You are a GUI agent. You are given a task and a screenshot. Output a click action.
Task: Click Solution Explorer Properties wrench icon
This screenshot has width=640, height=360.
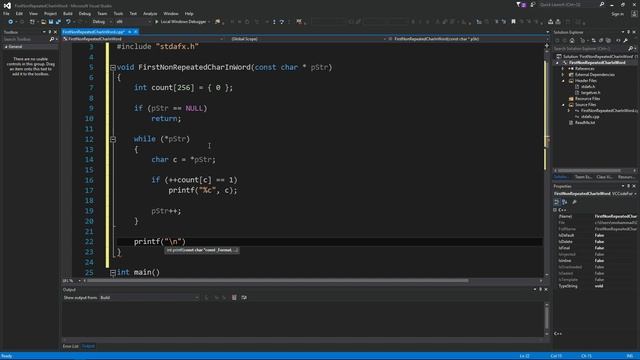pyautogui.click(x=625, y=40)
